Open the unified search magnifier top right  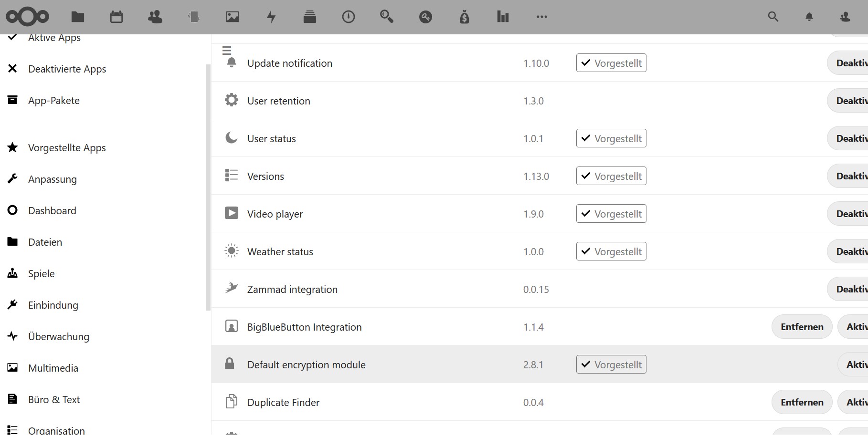click(x=773, y=16)
